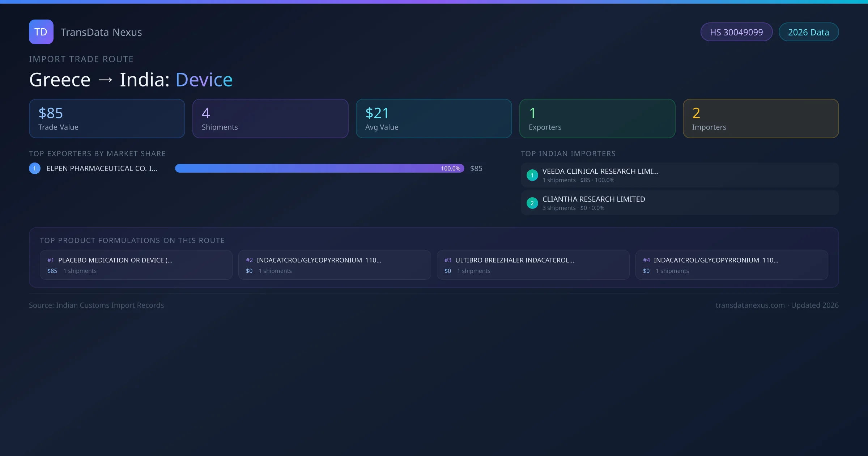Viewport: 868px width, 456px height.
Task: Click the blue rank 1 exporter badge
Action: [x=35, y=168]
